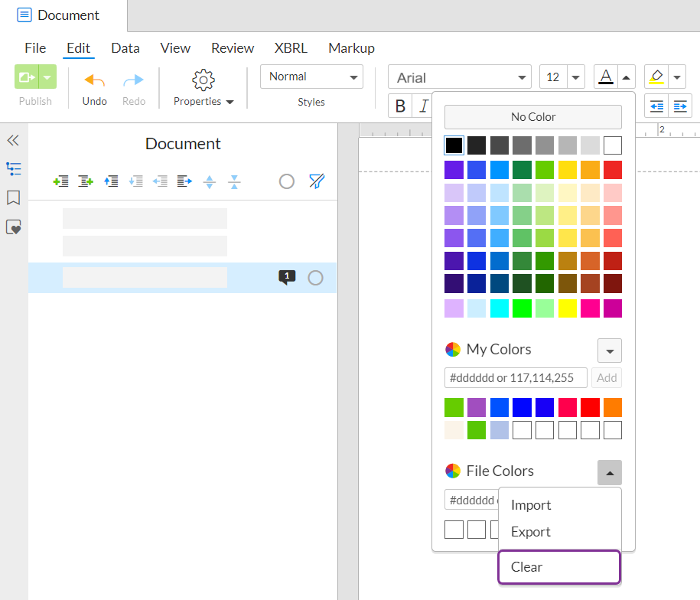Select the first empty File Colors swatch

454,530
